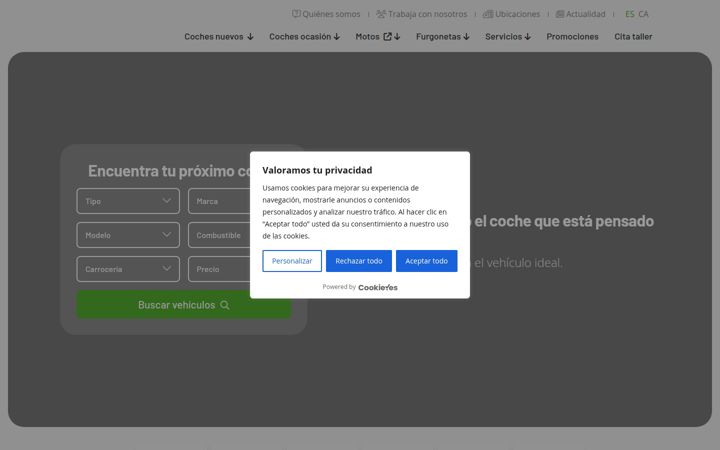Click the Actualidad news icon
720x450 pixels.
point(560,14)
